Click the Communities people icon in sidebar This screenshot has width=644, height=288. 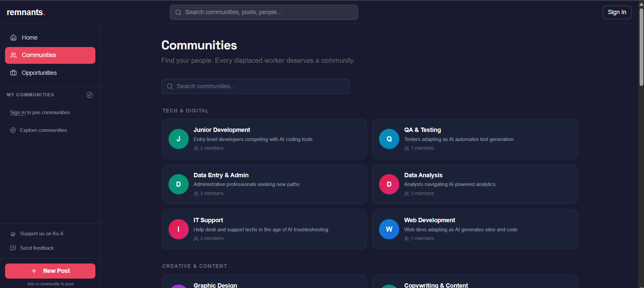[13, 55]
